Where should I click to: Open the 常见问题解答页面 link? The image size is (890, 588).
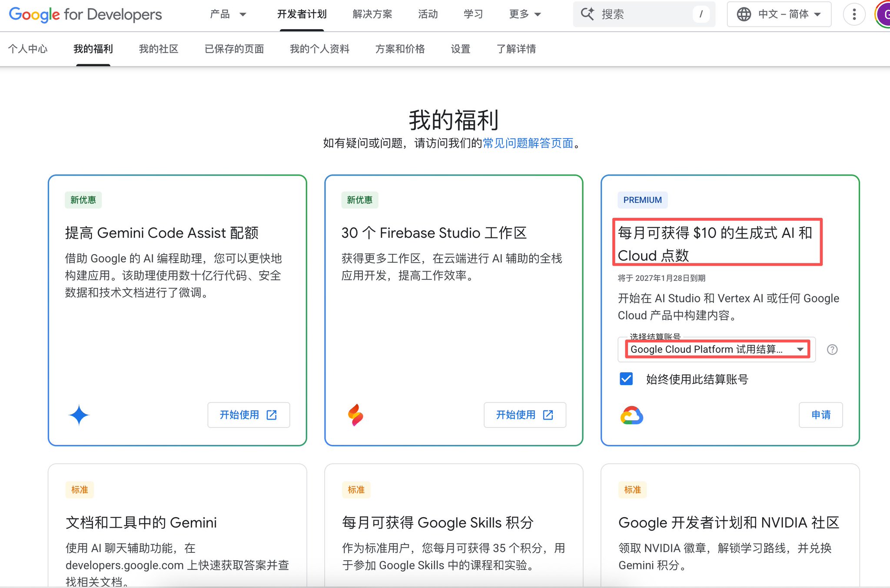pyautogui.click(x=528, y=143)
